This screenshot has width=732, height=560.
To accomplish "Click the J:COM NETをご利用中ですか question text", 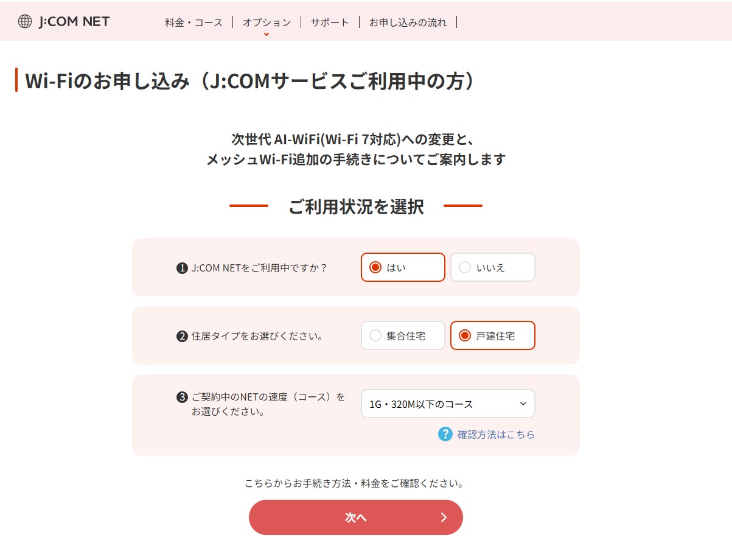I will (x=259, y=267).
